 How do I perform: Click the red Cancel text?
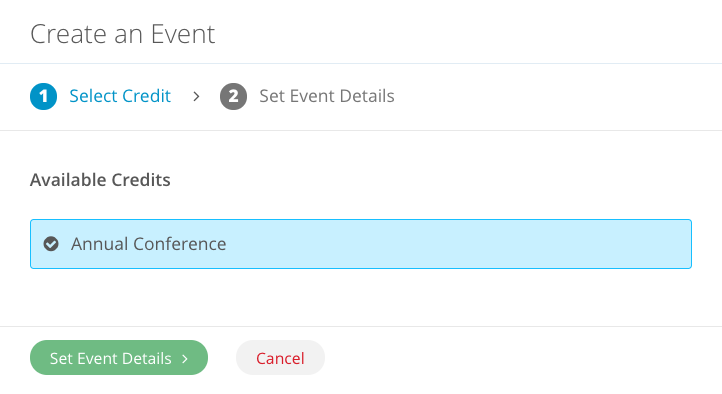280,358
